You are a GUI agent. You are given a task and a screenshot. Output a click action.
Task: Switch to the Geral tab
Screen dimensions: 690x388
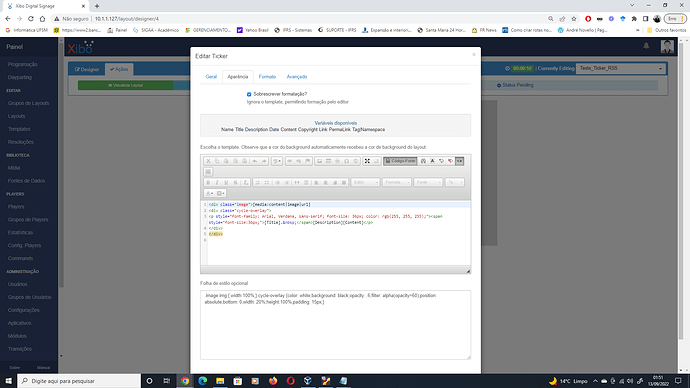(211, 77)
